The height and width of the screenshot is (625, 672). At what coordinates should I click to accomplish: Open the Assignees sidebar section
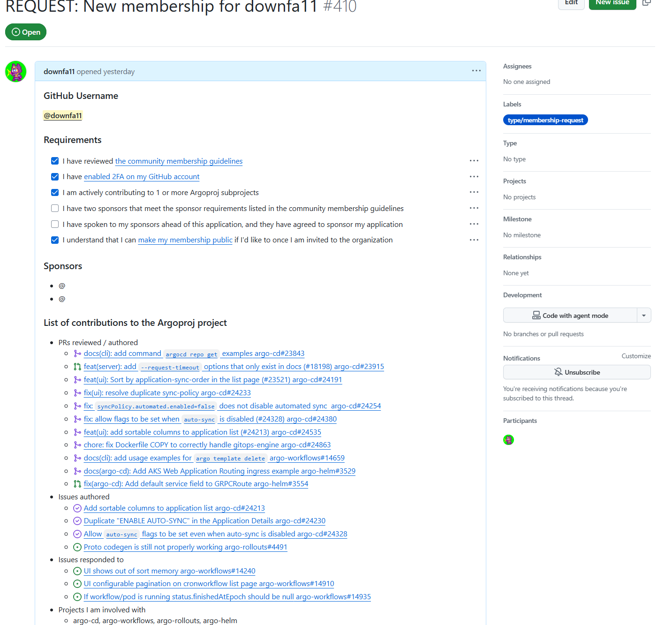pyautogui.click(x=517, y=66)
